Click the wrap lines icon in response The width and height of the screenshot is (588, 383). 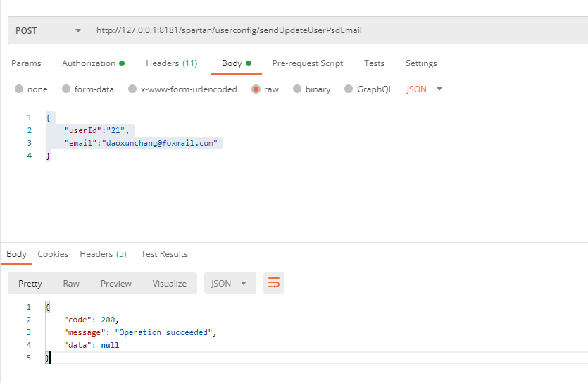point(274,283)
